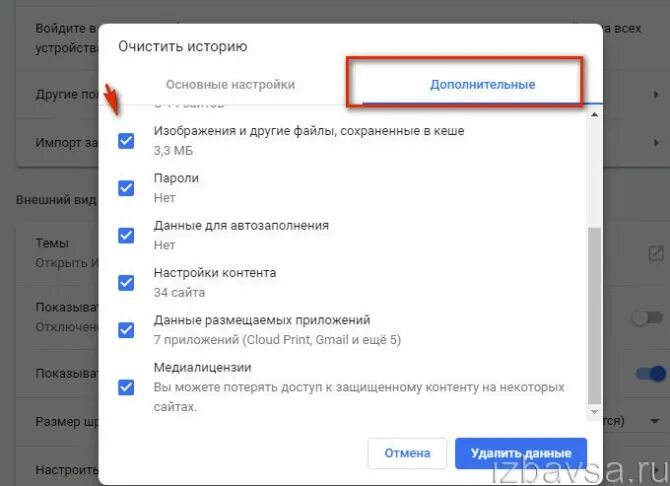Toggle the enabled blue switch in background
The width and height of the screenshot is (670, 486).
[651, 374]
